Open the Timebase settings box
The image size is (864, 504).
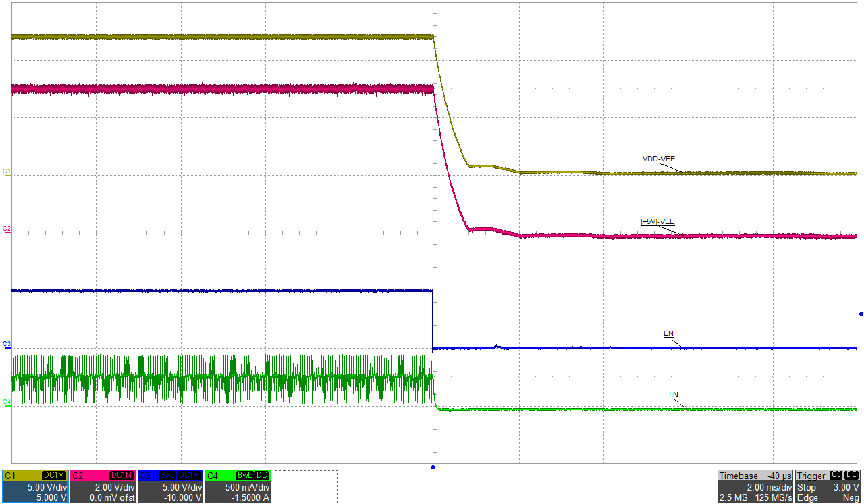(755, 486)
